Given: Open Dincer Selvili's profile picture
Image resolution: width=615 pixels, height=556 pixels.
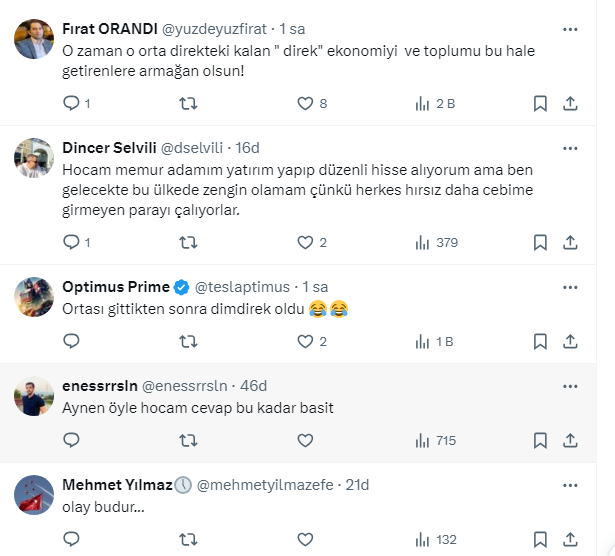Looking at the screenshot, I should [x=34, y=156].
